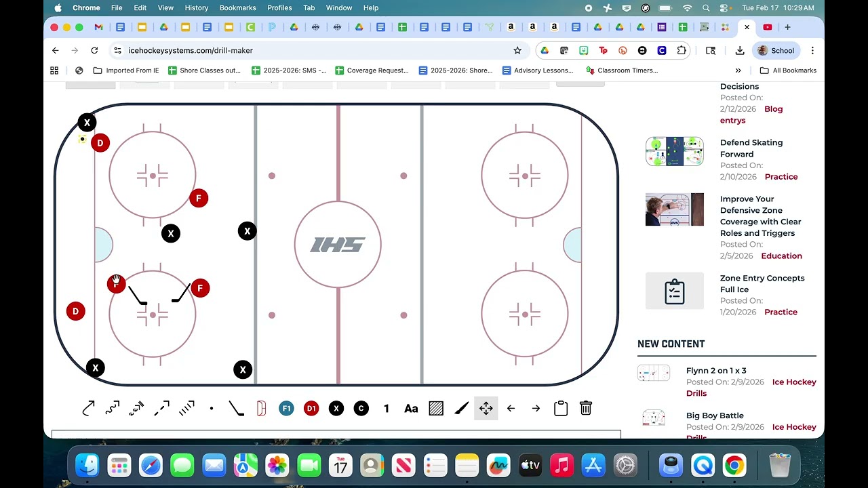Open Defend Skating Forward link
868x488 pixels.
pos(751,148)
